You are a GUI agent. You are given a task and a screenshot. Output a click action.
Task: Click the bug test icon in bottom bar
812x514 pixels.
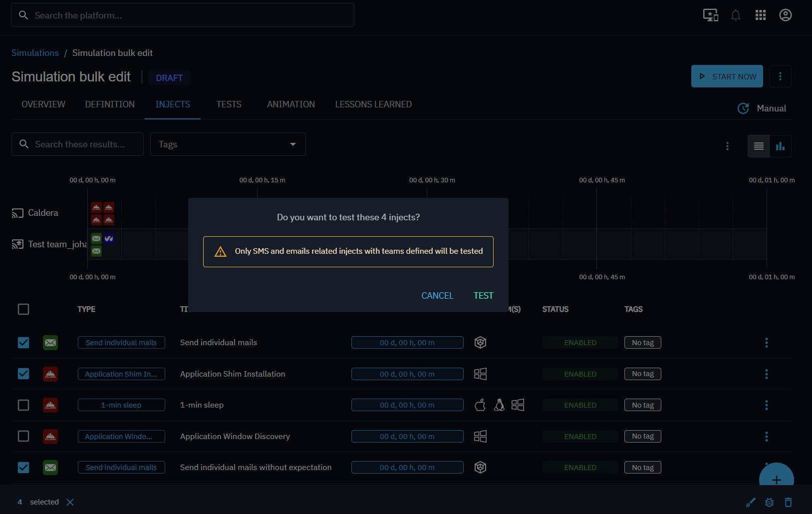[x=769, y=503]
